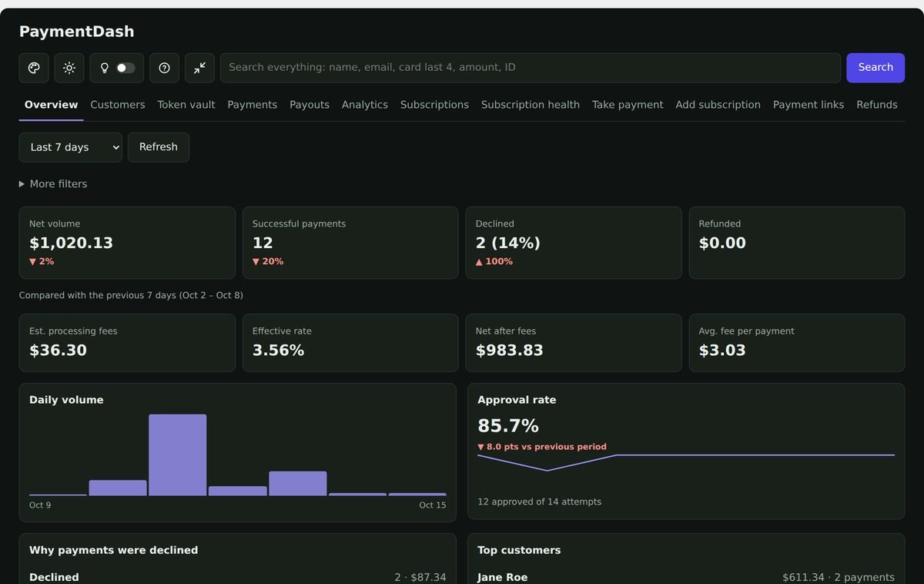Viewport: 924px width, 584px height.
Task: Toggle the lightbulb switch
Action: (117, 68)
